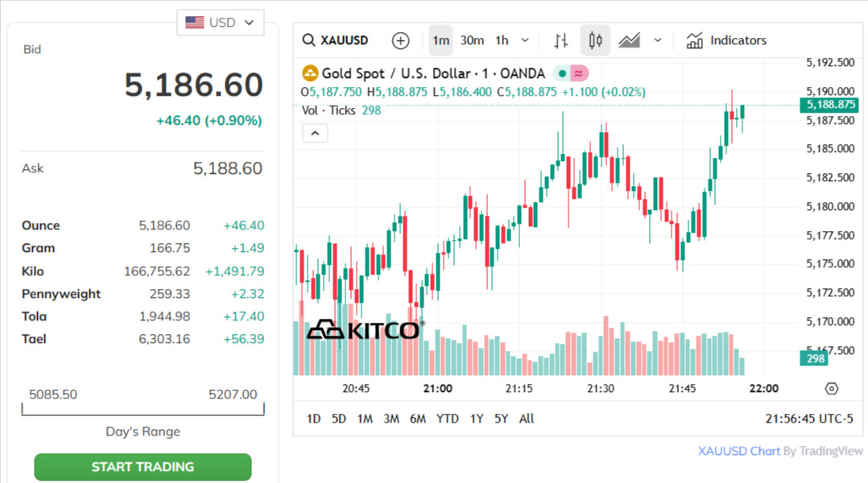Switch to bars chart style icon
Screen dimensions: 868x483
pos(560,40)
